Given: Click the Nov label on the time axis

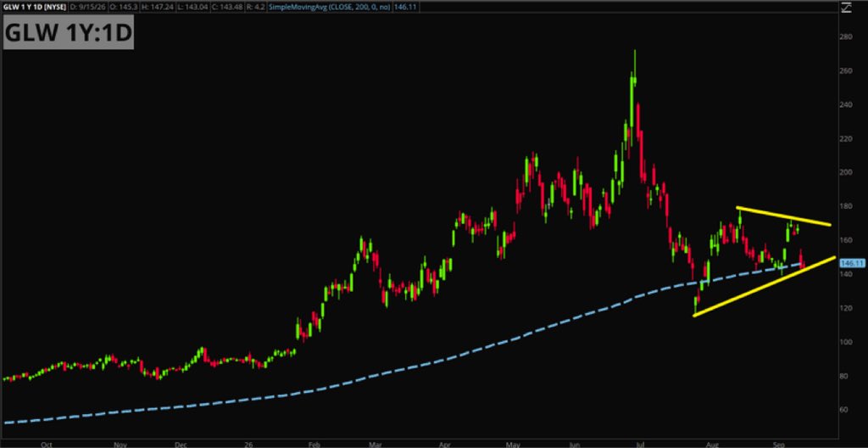Looking at the screenshot, I should (x=121, y=445).
